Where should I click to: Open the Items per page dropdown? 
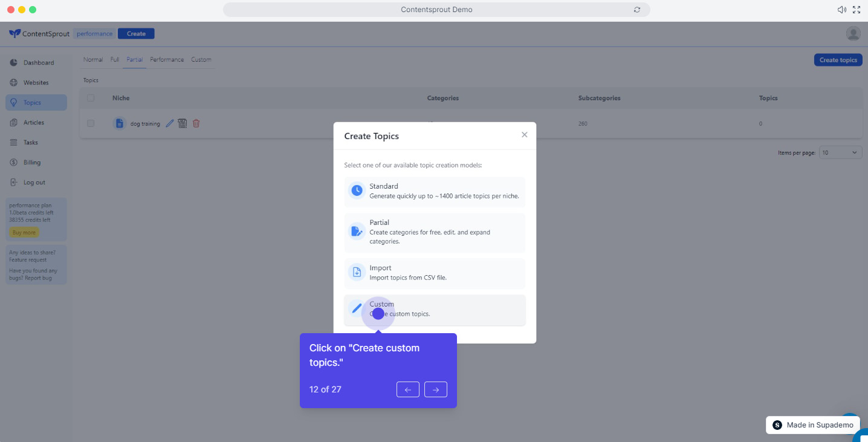[840, 152]
